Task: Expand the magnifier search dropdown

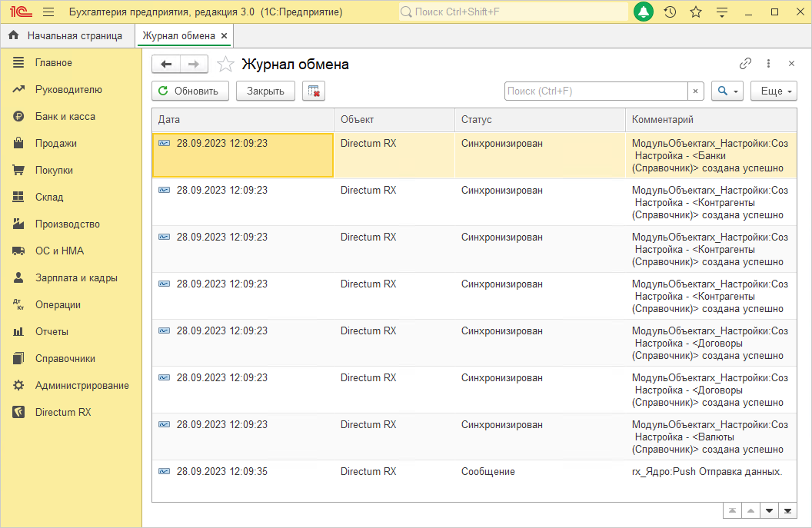Action: click(x=727, y=91)
